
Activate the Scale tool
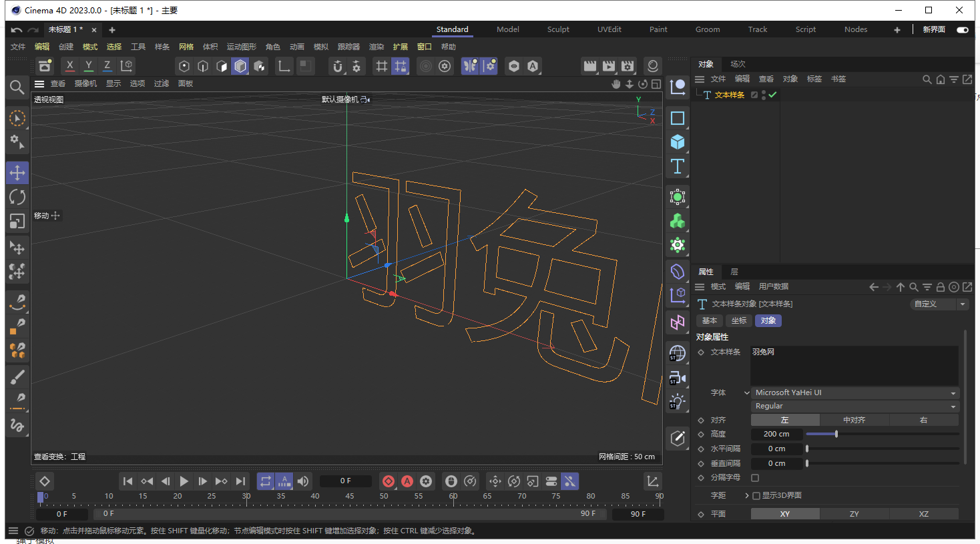click(17, 221)
